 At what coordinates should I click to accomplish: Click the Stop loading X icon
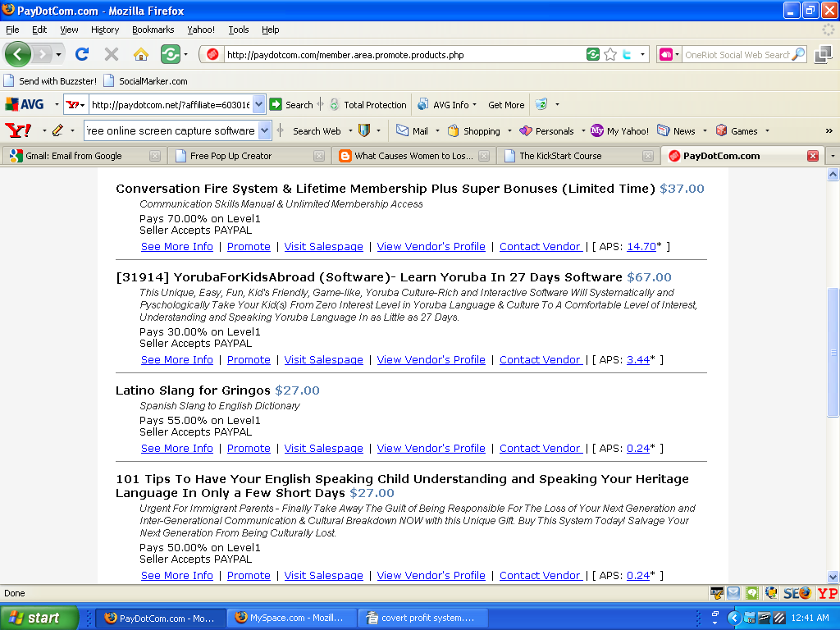(x=112, y=55)
